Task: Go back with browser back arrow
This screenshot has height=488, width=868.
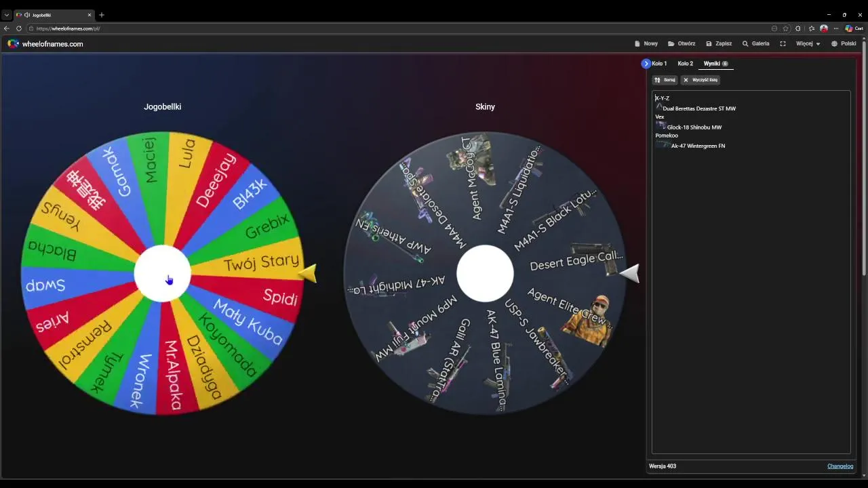Action: tap(7, 28)
